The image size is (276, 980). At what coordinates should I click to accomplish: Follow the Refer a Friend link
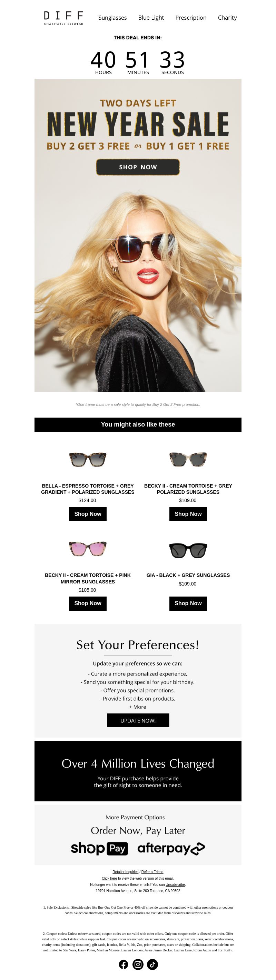(x=152, y=872)
